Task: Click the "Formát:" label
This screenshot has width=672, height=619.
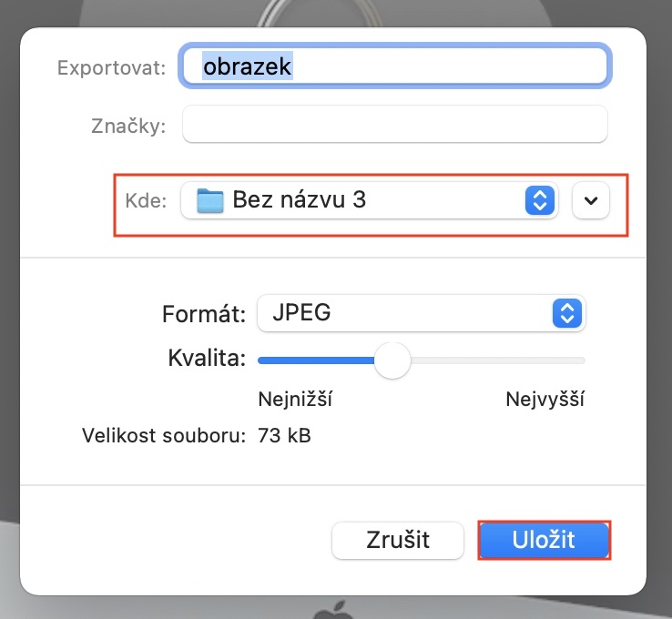Action: click(x=204, y=315)
